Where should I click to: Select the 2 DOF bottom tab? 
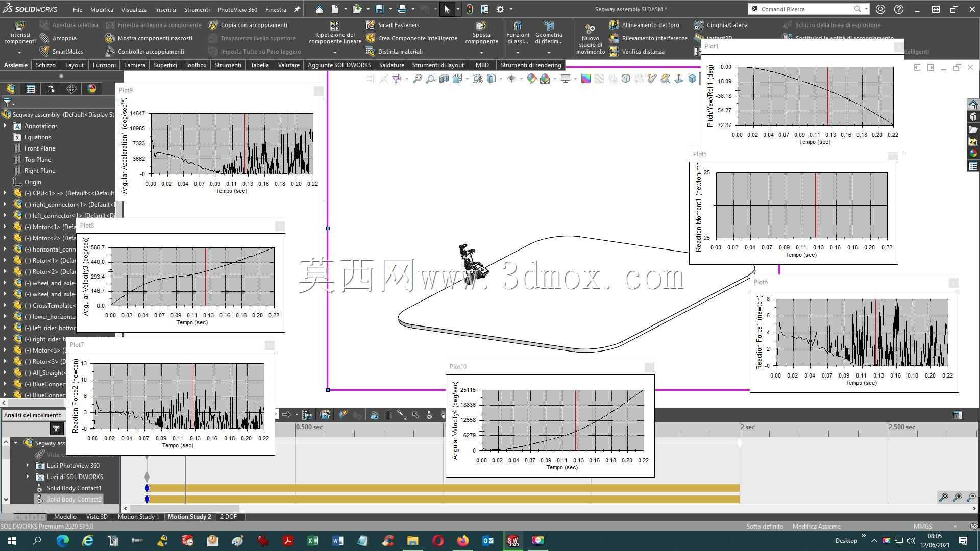228,517
